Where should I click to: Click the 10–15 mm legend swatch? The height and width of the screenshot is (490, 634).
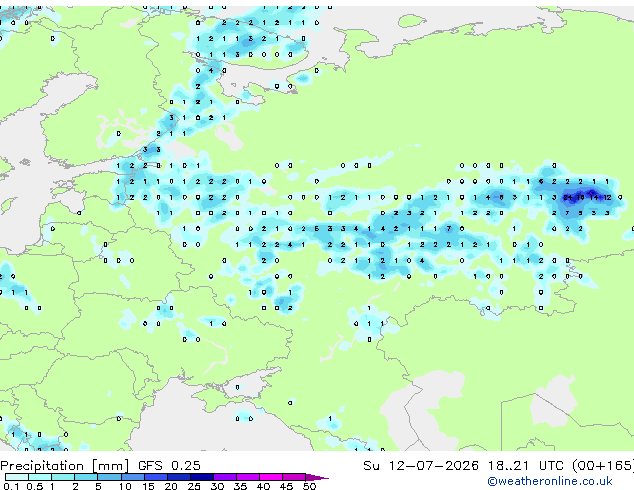[132, 477]
